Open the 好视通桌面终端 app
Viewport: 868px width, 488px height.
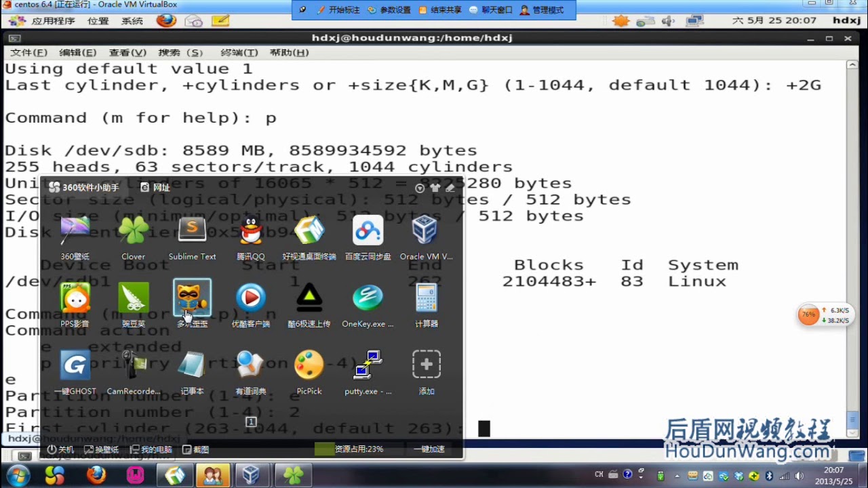point(309,232)
